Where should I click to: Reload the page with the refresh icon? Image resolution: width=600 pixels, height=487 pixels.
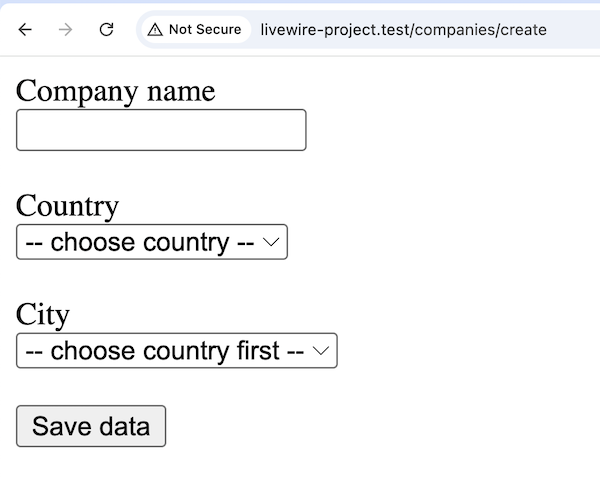pos(106,29)
